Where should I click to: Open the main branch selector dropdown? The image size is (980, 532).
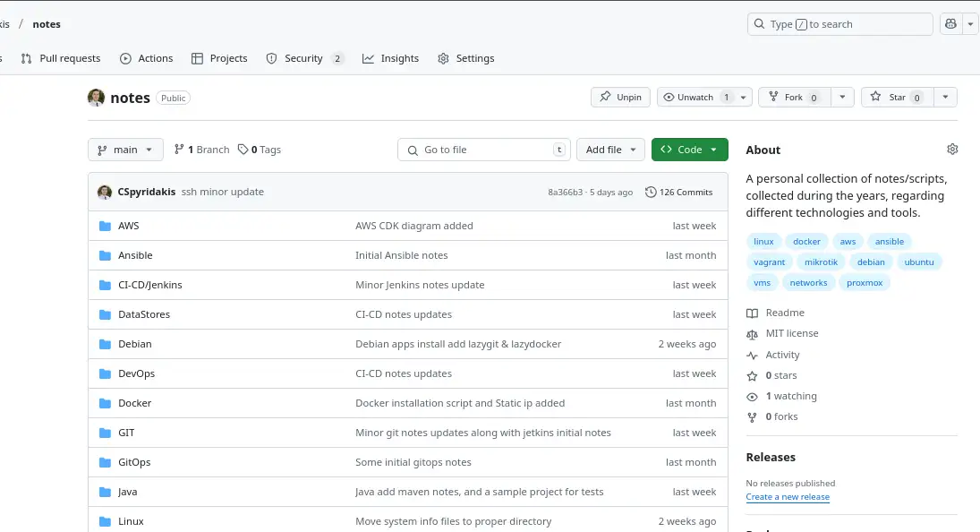(x=124, y=149)
